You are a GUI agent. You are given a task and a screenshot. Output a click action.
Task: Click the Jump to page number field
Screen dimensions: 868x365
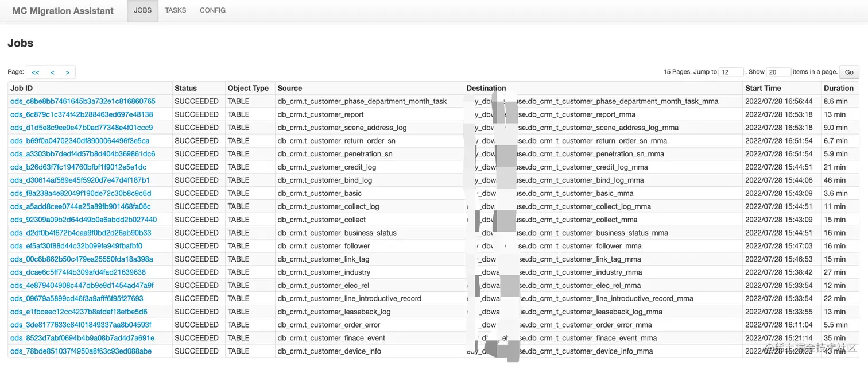pyautogui.click(x=731, y=72)
